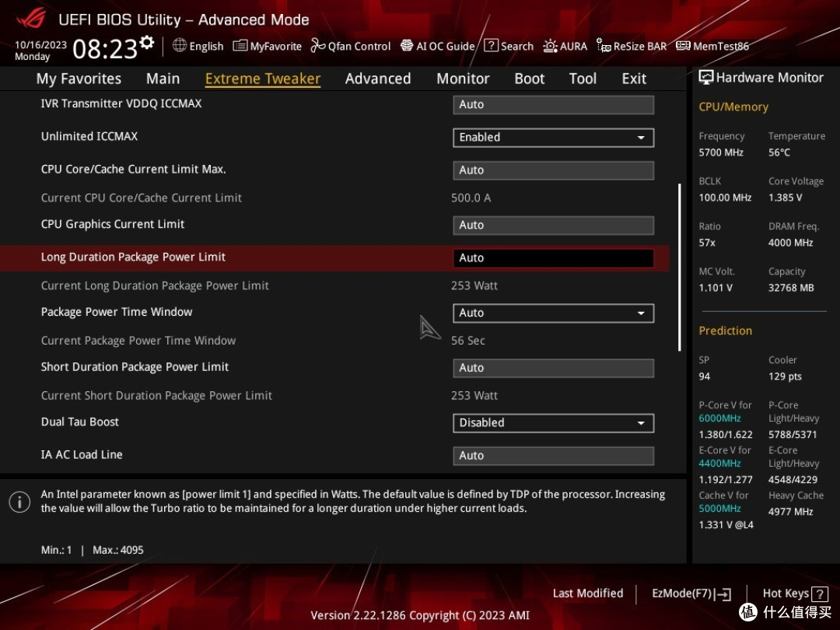The width and height of the screenshot is (840, 630).
Task: Open Qfan Control fan icon
Action: point(317,46)
